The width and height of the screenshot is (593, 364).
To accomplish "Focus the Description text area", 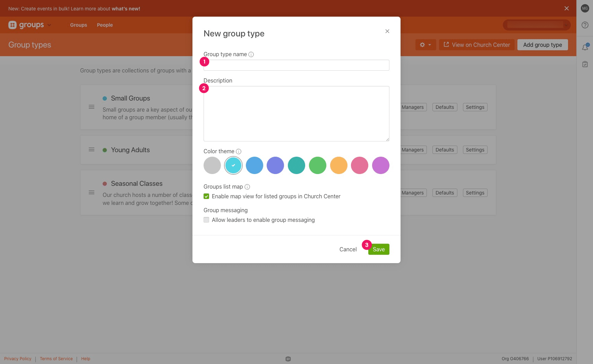I will coord(296,114).
